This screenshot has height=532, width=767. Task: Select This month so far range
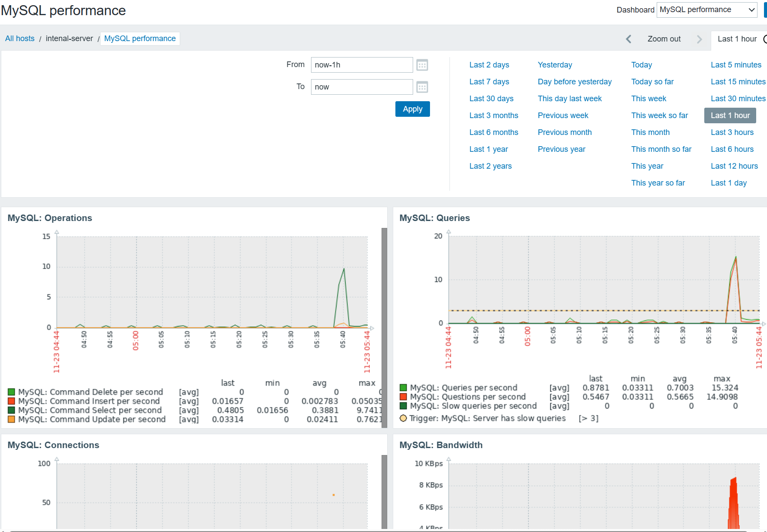[x=661, y=149]
